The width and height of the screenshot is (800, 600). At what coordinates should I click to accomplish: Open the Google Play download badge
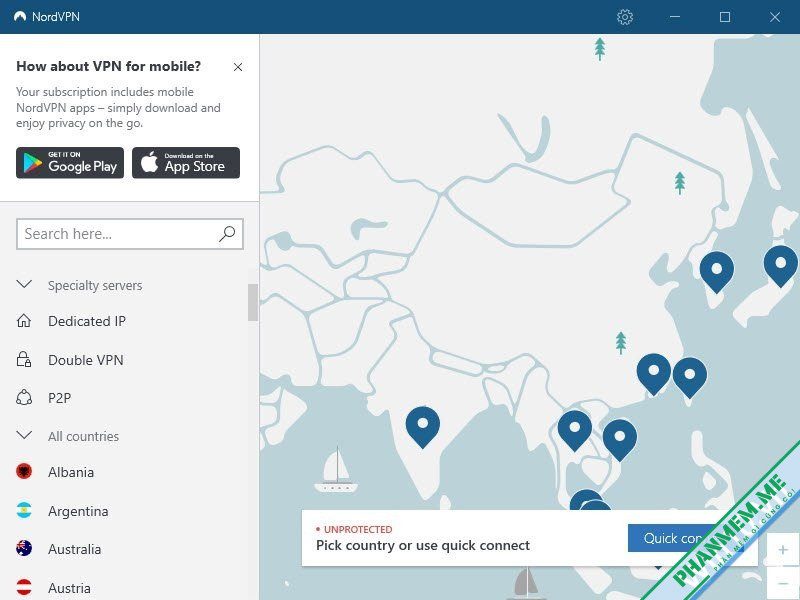tap(70, 163)
